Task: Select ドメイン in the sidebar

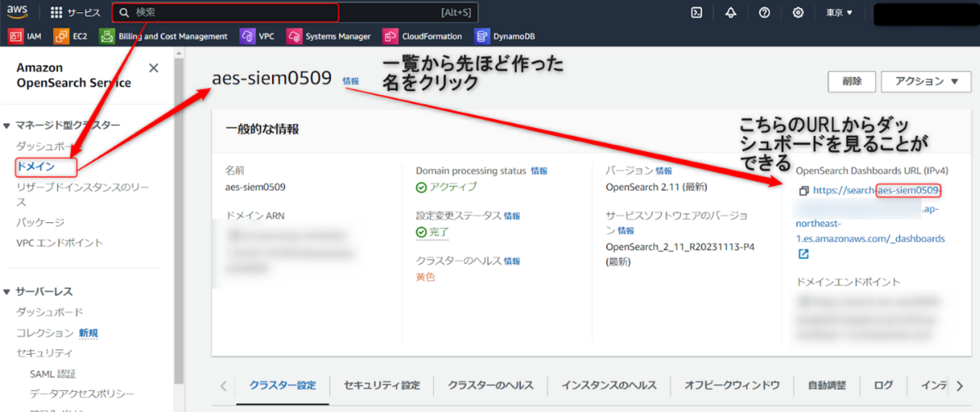Action: (36, 166)
